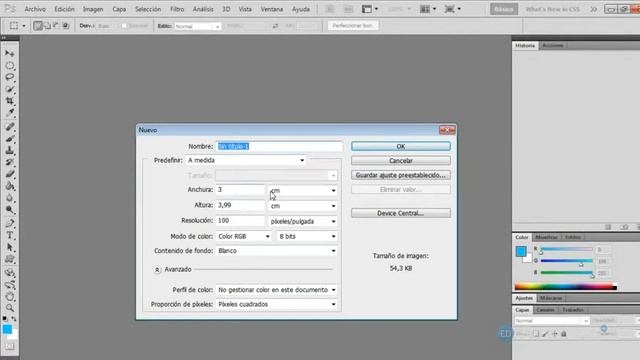Switch to the Canales tab
Viewport: 640px width, 360px height.
[x=545, y=310]
